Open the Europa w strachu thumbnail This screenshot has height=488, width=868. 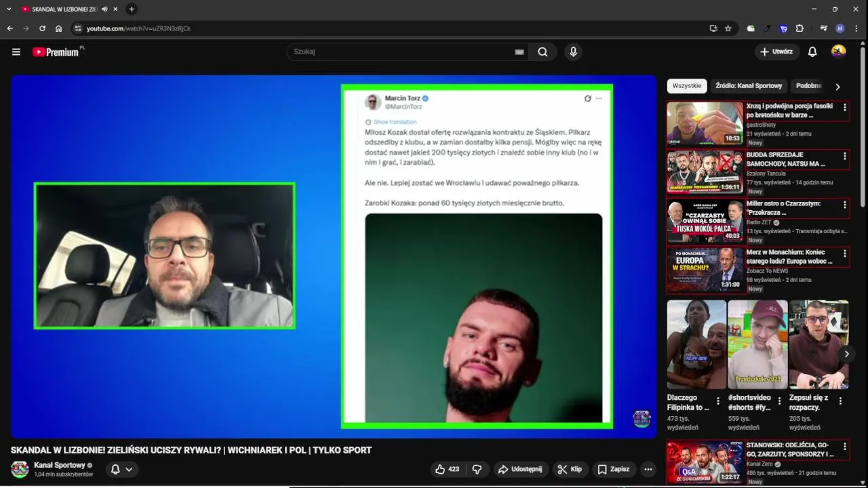(x=705, y=270)
